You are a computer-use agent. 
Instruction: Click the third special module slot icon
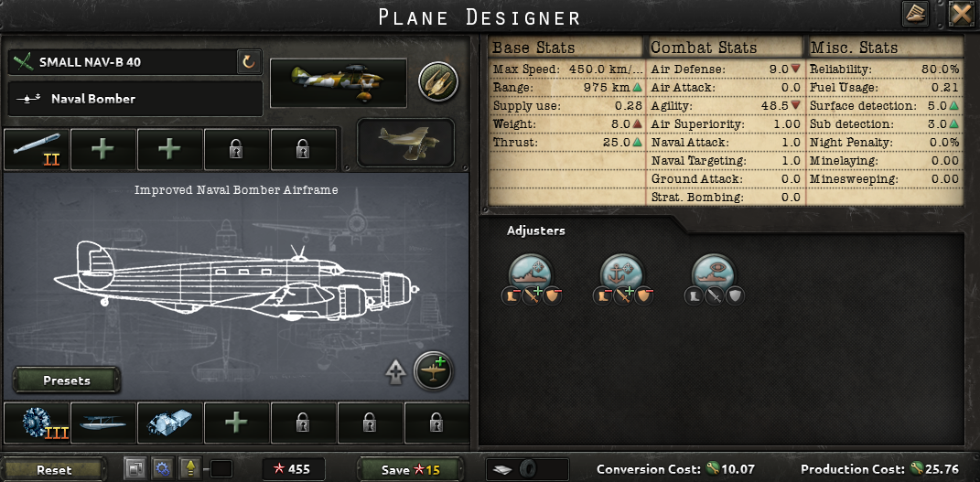coord(170,423)
